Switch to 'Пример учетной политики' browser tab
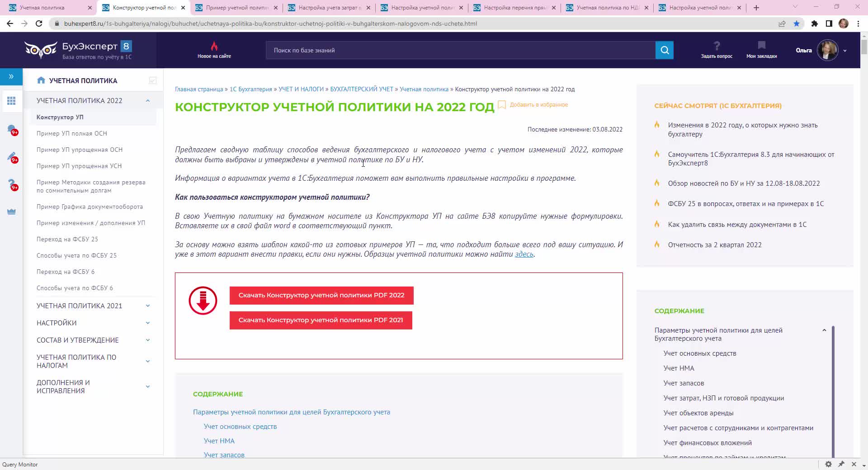The height and width of the screenshot is (470, 868). click(x=237, y=8)
